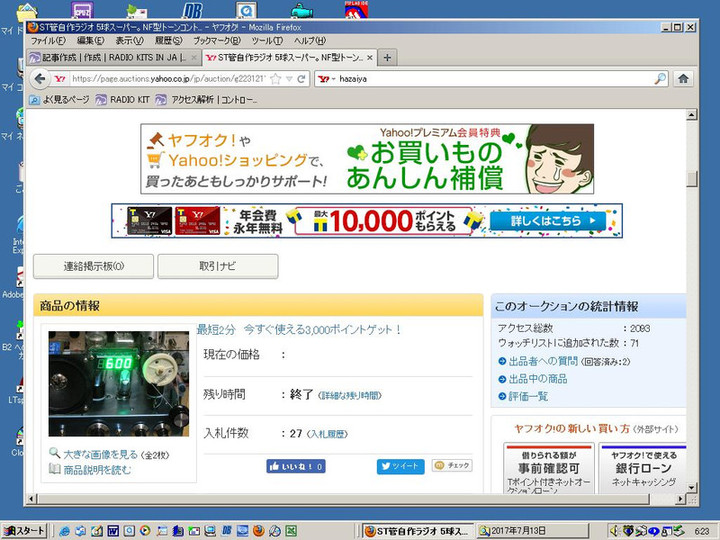Click the Firefox home icon
Viewport: 720px width, 540px height.
(683, 78)
